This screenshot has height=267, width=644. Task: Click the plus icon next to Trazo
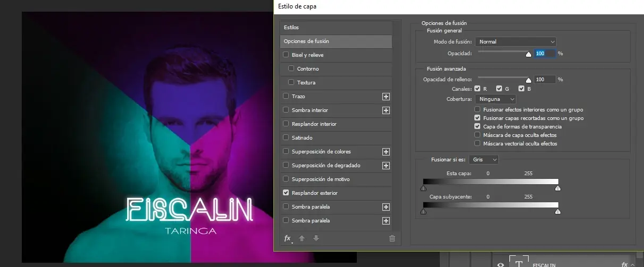tap(386, 97)
